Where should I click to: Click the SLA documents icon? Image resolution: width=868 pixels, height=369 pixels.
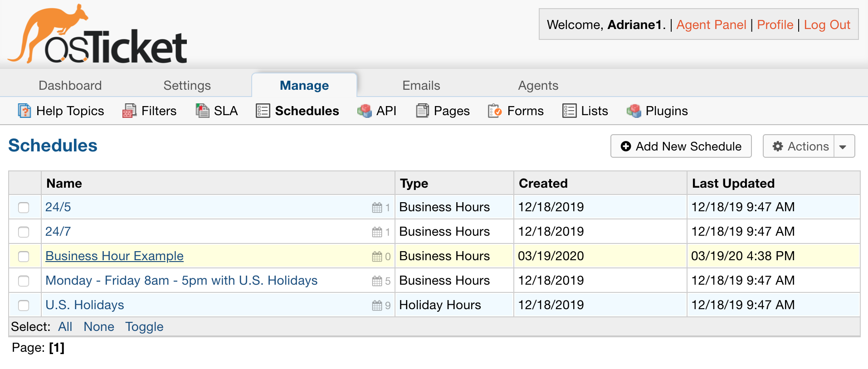pyautogui.click(x=202, y=111)
